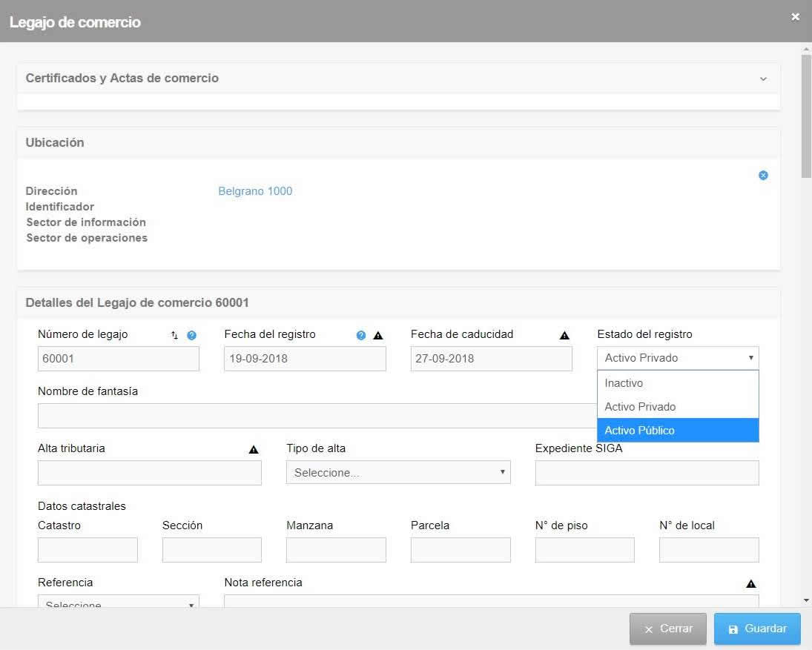Click the N° de piso field
Viewport: 812px width, 650px height.
tap(584, 550)
